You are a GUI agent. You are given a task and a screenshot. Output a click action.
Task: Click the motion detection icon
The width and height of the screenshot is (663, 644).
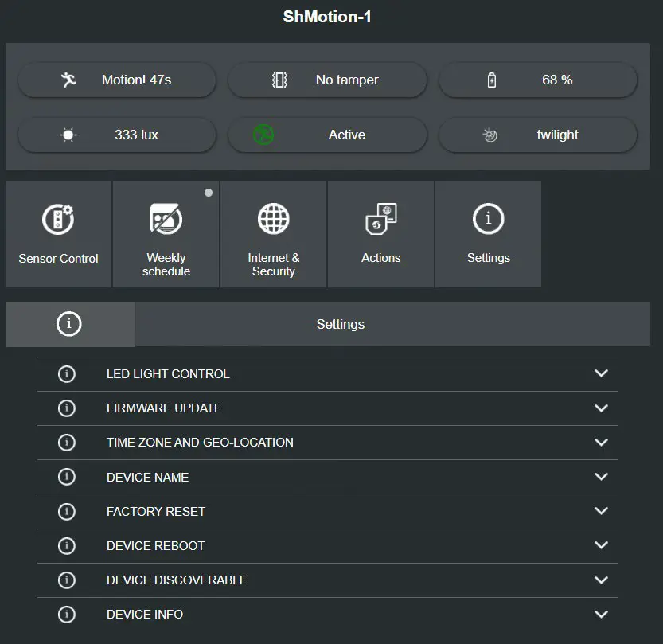(x=69, y=80)
